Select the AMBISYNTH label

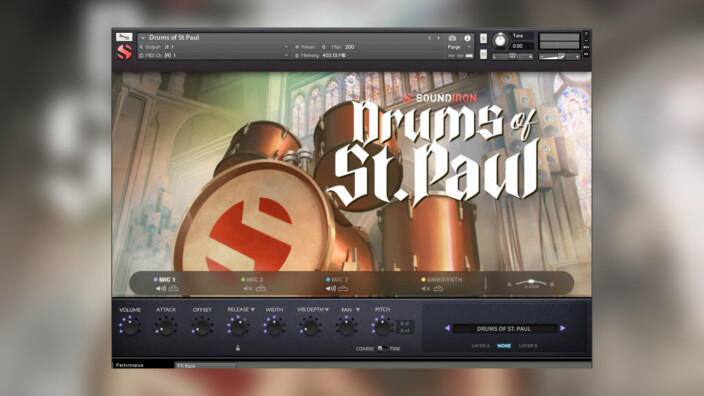pos(444,279)
